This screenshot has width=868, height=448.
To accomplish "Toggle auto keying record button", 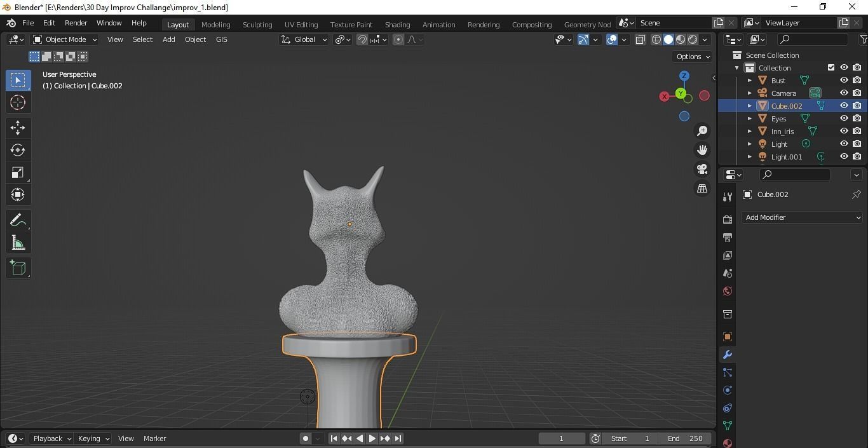I will 306,438.
